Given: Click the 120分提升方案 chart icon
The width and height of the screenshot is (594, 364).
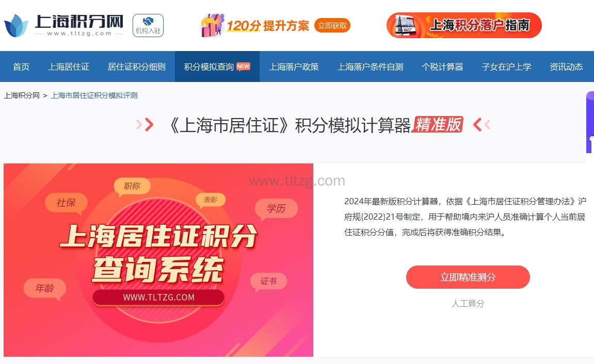Looking at the screenshot, I should [212, 25].
